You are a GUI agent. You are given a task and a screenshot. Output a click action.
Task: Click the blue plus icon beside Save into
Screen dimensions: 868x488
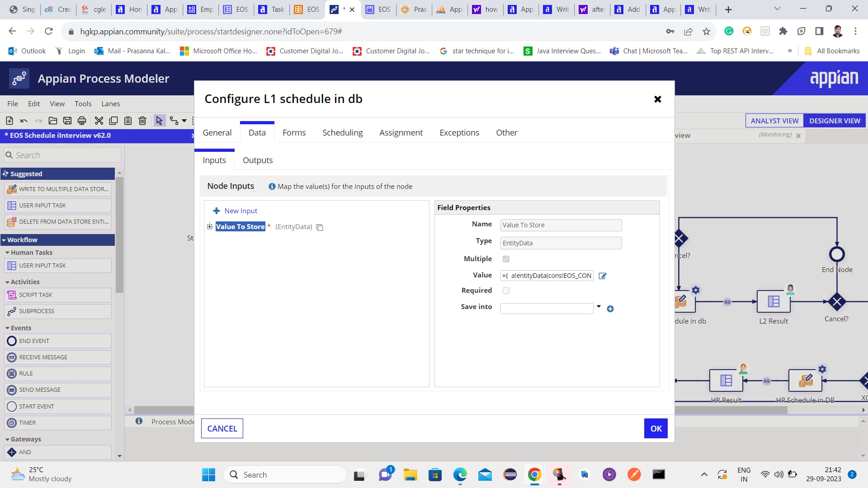610,309
